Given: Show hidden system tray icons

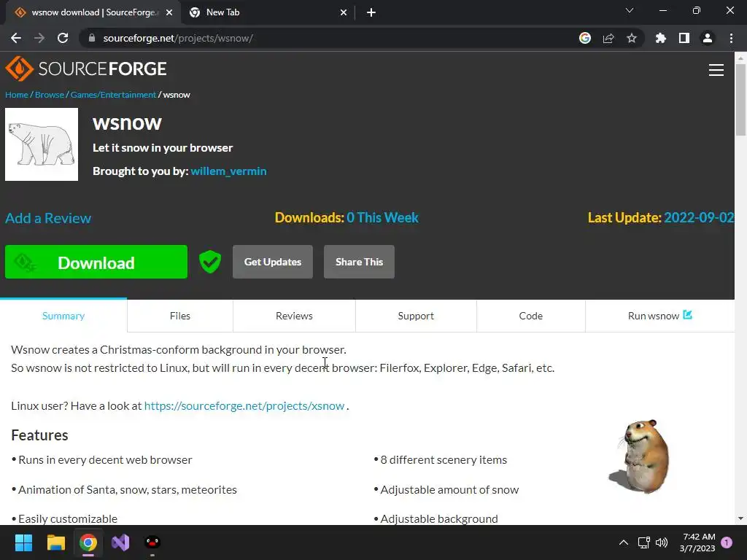Looking at the screenshot, I should click(623, 542).
